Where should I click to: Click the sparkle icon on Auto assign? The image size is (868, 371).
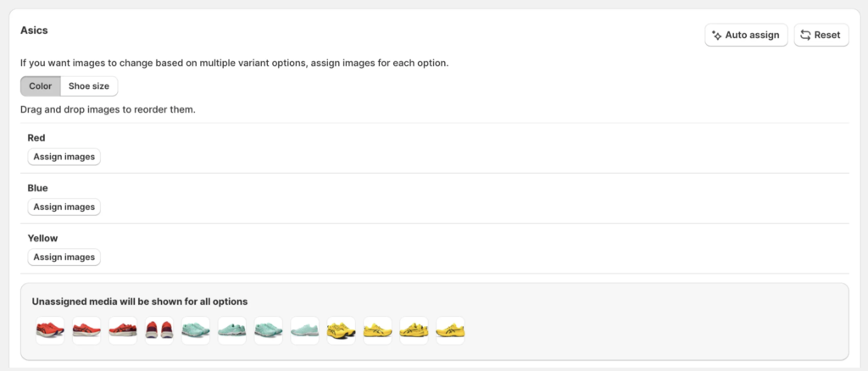(x=717, y=35)
